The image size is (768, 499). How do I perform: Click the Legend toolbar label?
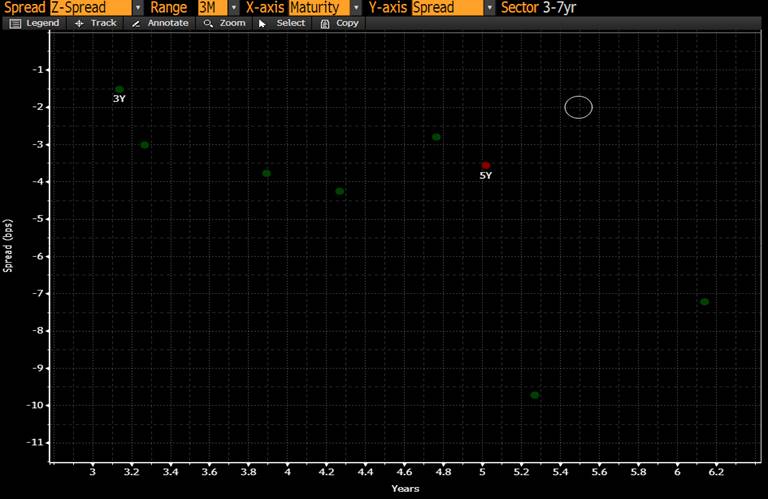(x=43, y=23)
